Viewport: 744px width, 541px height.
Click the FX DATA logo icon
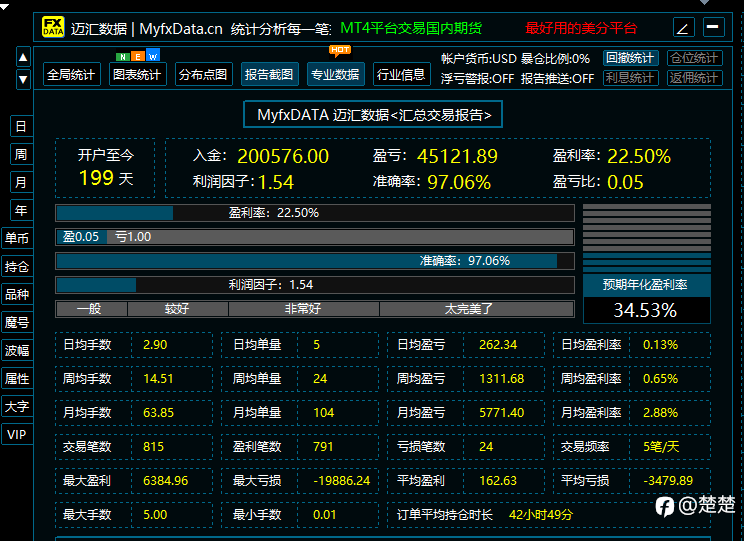tap(53, 27)
